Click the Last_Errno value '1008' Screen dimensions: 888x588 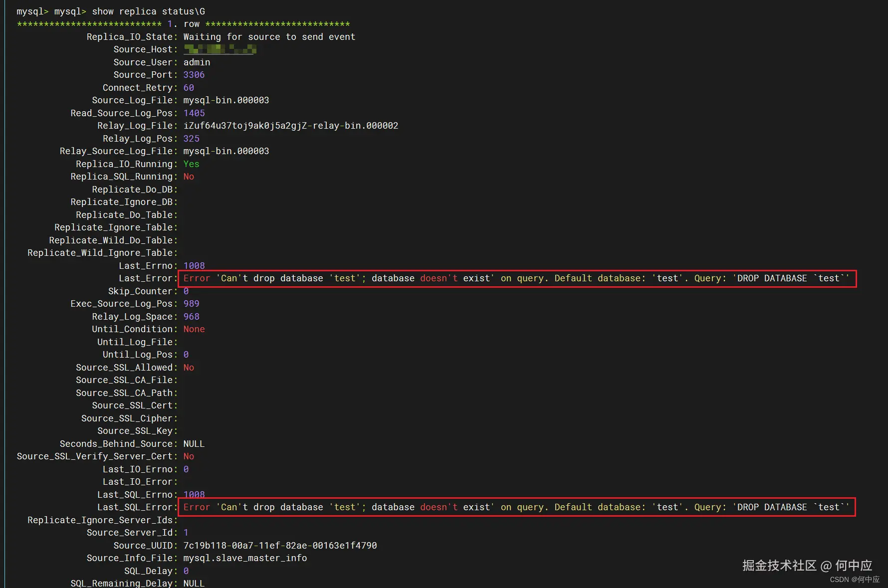[194, 266]
